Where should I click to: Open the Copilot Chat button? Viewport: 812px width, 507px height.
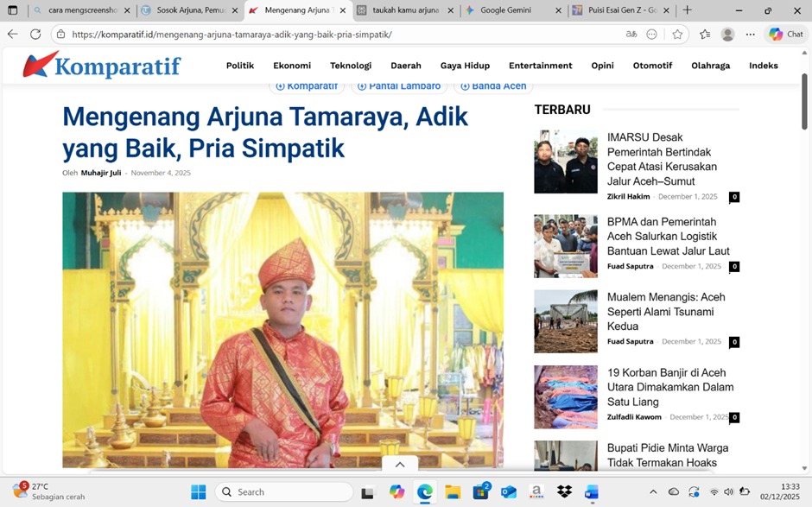coord(785,35)
